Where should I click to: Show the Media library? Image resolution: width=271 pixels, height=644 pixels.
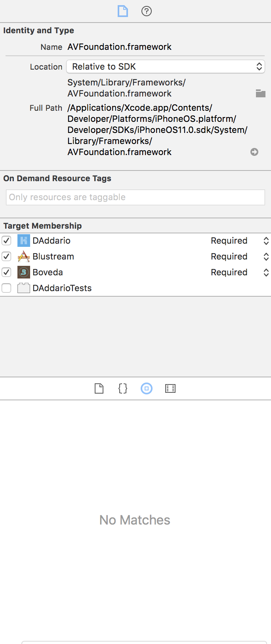click(x=170, y=388)
